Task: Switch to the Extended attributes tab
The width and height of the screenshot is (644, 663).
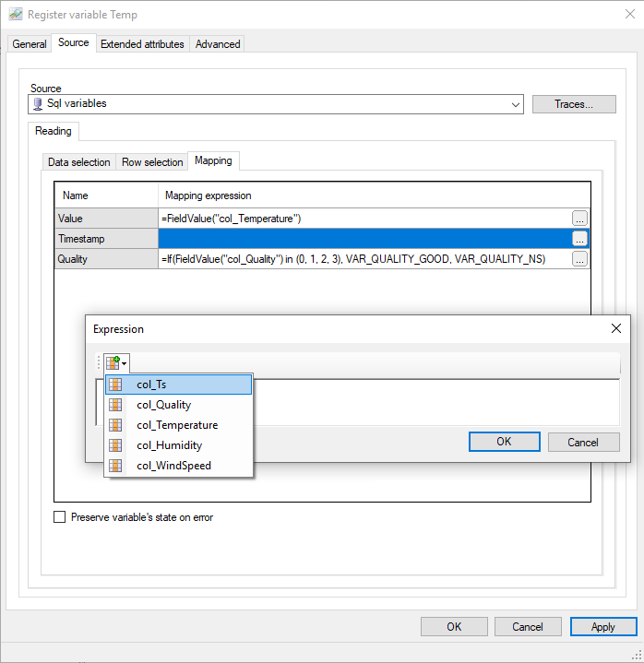Action: 142,44
